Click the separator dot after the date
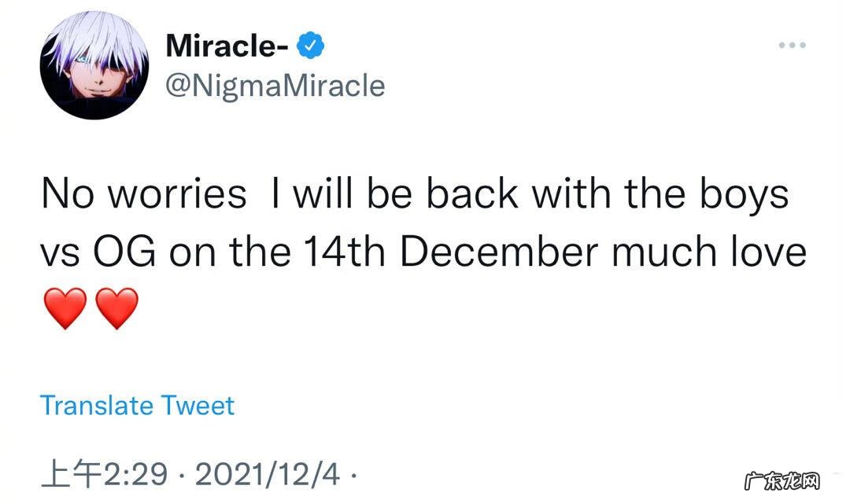 [x=353, y=475]
